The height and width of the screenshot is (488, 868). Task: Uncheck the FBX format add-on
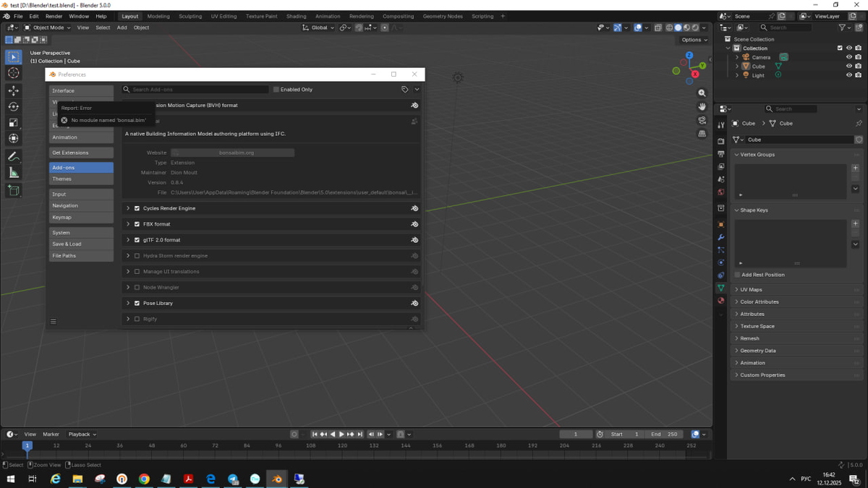pyautogui.click(x=137, y=224)
